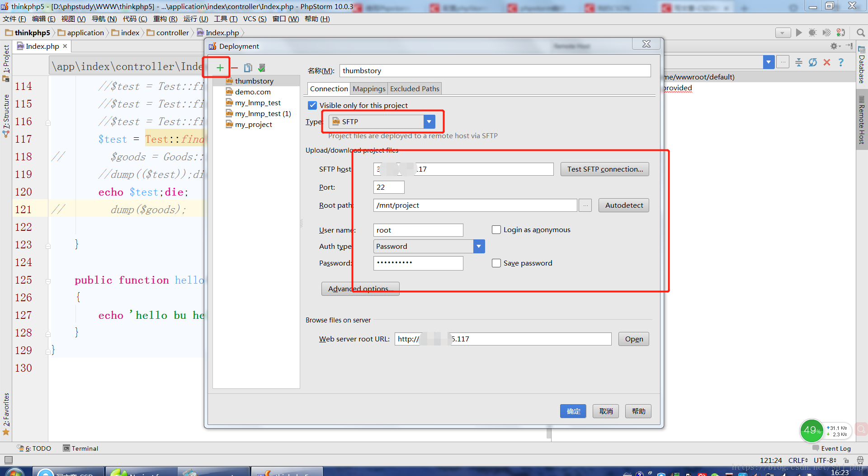Screen dimensions: 868x476
Task: Expand Remote Host server selector dropdown
Action: (769, 62)
